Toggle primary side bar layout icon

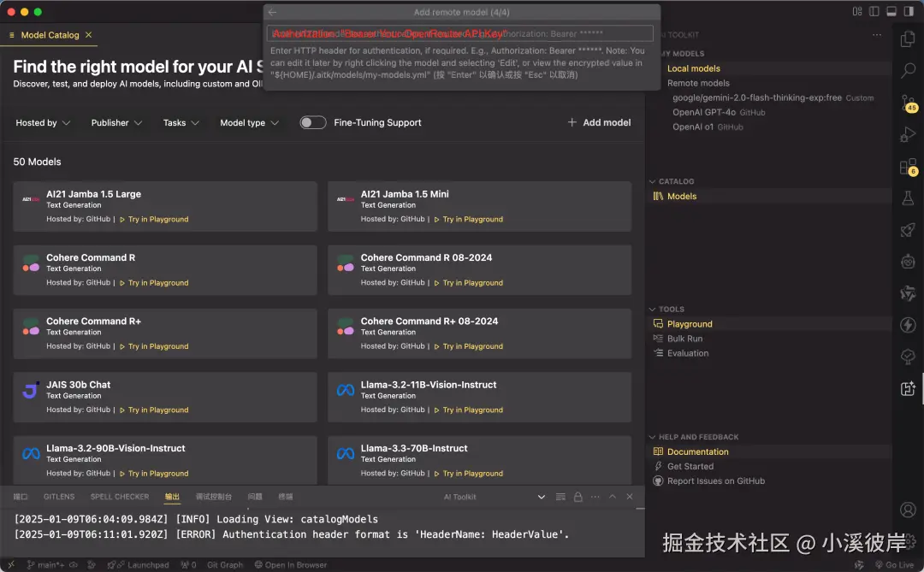click(874, 11)
